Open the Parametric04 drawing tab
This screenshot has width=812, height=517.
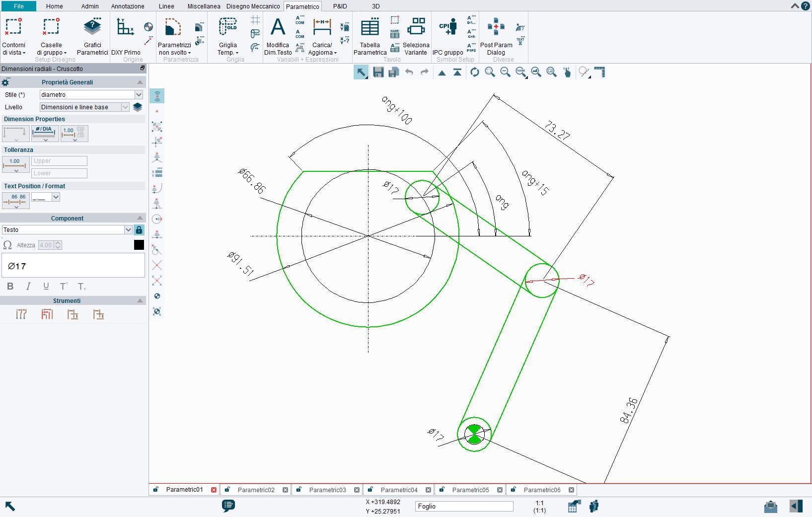tap(400, 490)
